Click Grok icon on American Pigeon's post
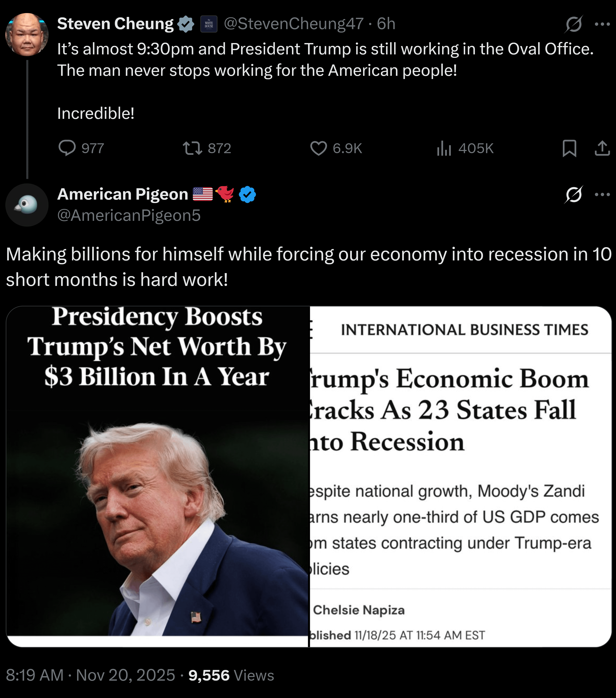 574,195
